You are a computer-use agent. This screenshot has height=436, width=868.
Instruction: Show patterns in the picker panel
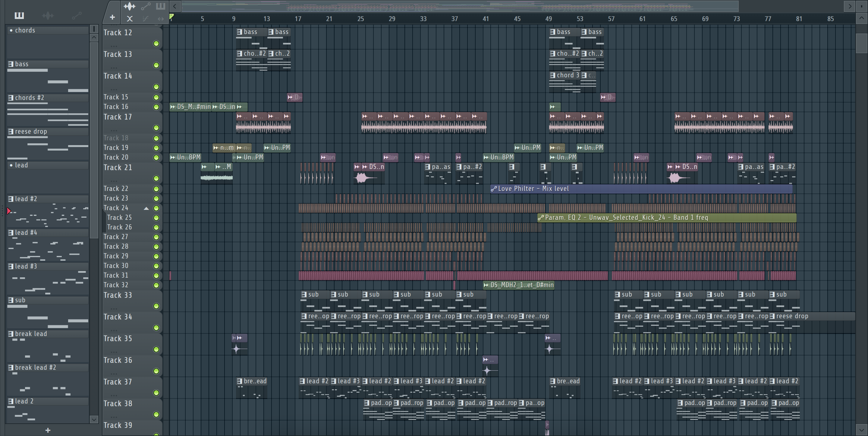pos(19,15)
